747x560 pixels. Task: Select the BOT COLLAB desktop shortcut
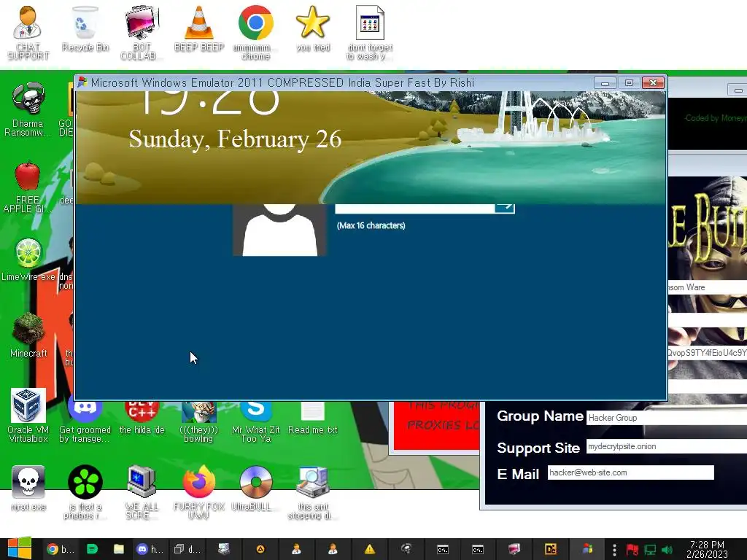point(142,32)
